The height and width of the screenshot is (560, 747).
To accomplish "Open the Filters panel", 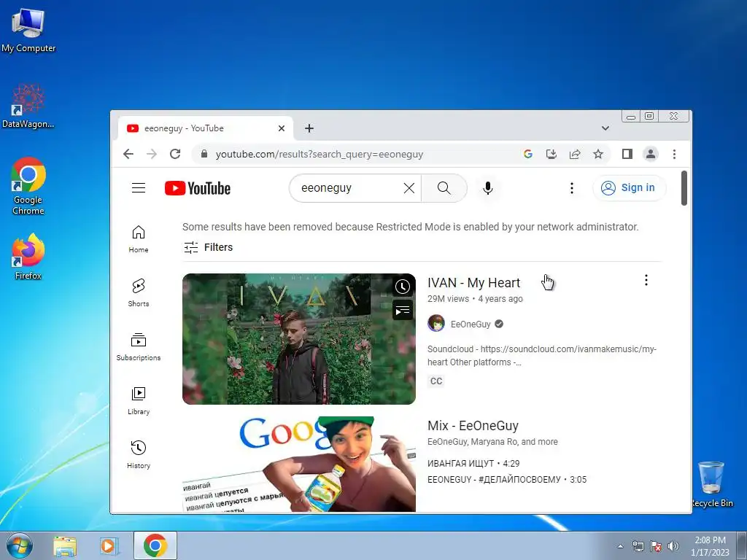I will pos(208,247).
